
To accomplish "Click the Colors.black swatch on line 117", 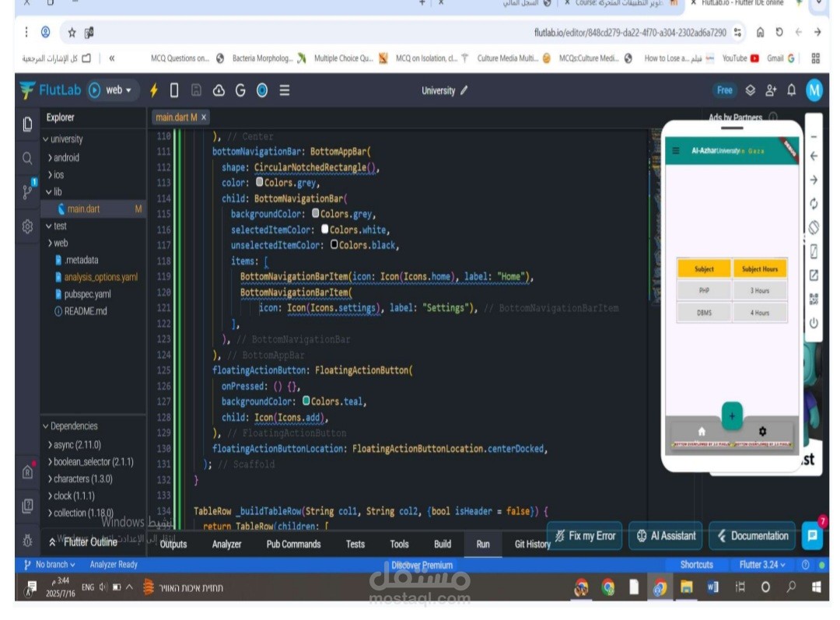I will click(x=334, y=244).
